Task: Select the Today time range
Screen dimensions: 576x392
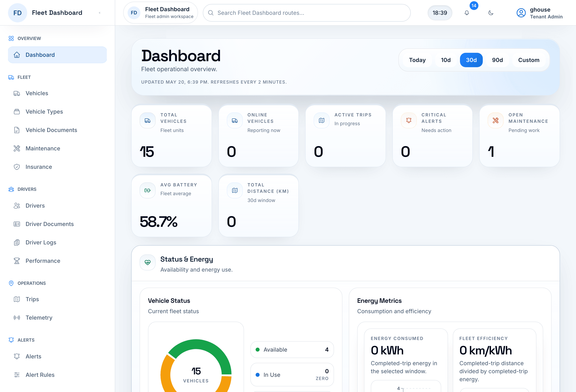Action: [417, 60]
